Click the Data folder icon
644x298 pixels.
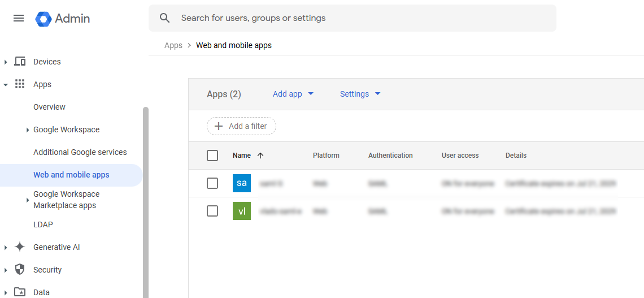[x=20, y=292]
